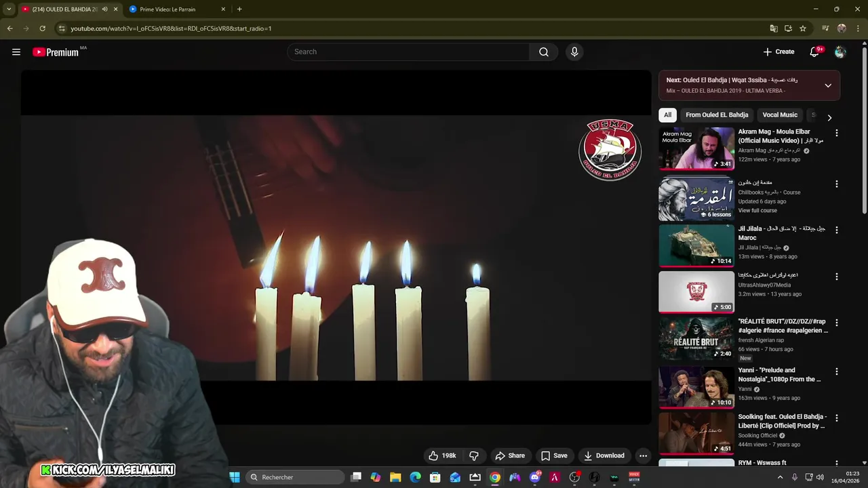Open Microsoft Edge from taskbar
This screenshot has width=868, height=488.
pyautogui.click(x=415, y=477)
